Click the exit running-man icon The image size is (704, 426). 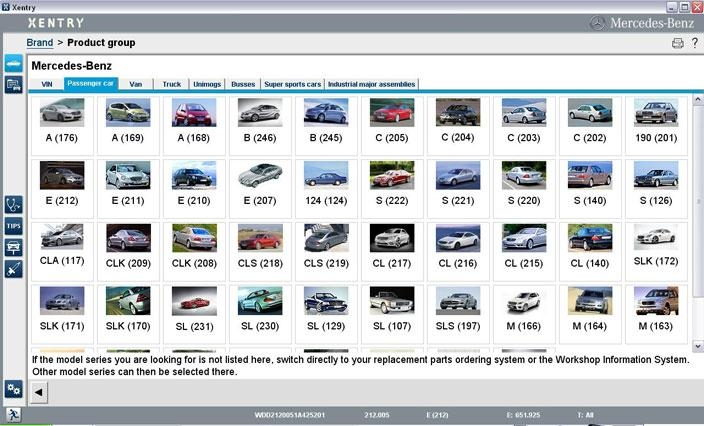(13, 415)
